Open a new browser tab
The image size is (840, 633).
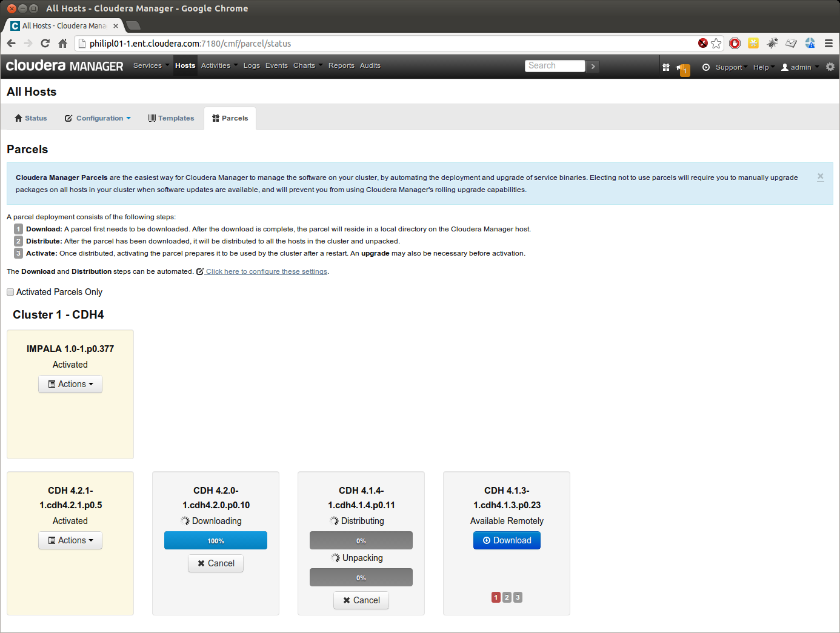pyautogui.click(x=133, y=25)
